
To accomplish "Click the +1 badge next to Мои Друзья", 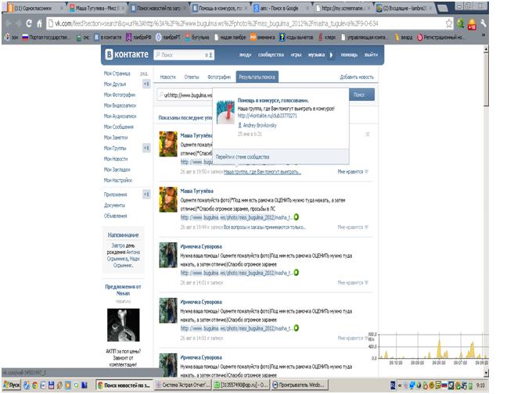I will click(x=146, y=84).
